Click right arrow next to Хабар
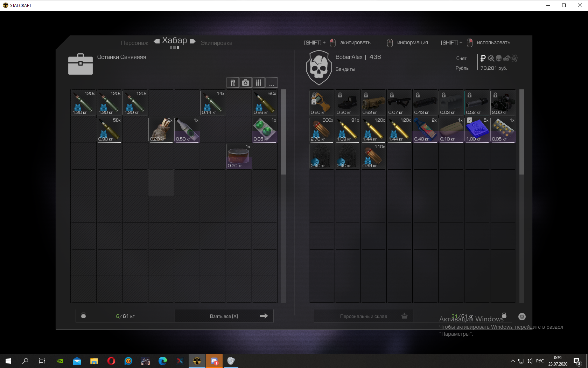The height and width of the screenshot is (368, 588). point(192,41)
